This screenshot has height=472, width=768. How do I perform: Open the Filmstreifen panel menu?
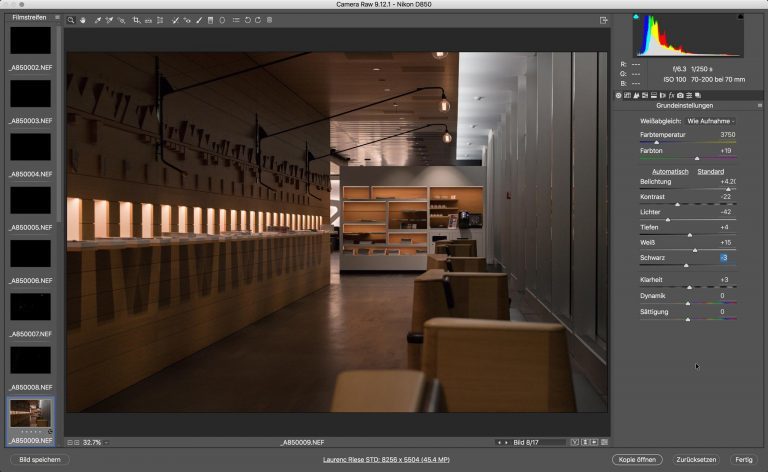57,17
